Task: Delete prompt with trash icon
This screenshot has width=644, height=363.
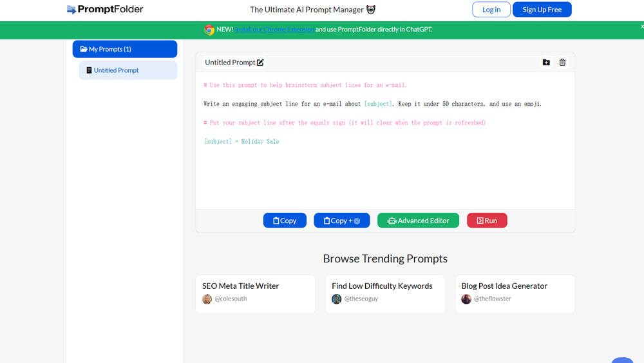Action: pos(562,63)
